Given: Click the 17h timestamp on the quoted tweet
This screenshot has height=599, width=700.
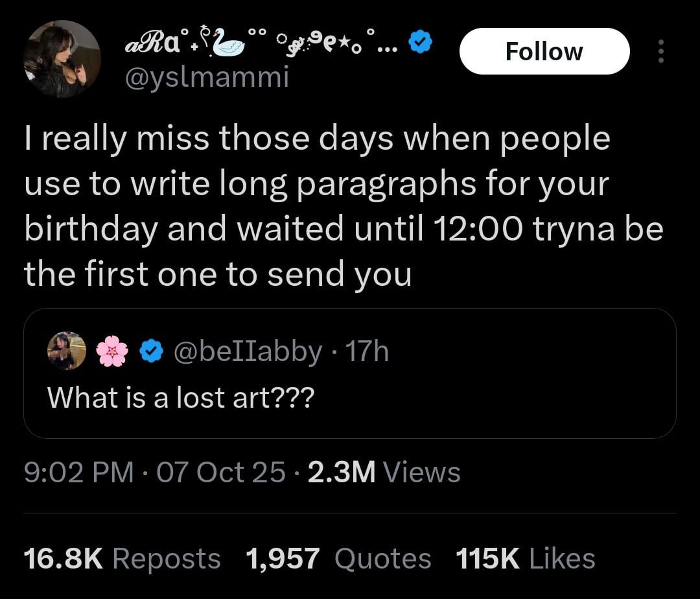Looking at the screenshot, I should tap(367, 351).
